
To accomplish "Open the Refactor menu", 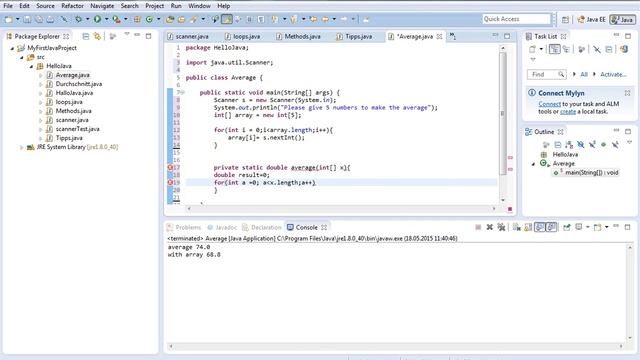I will coord(72,6).
